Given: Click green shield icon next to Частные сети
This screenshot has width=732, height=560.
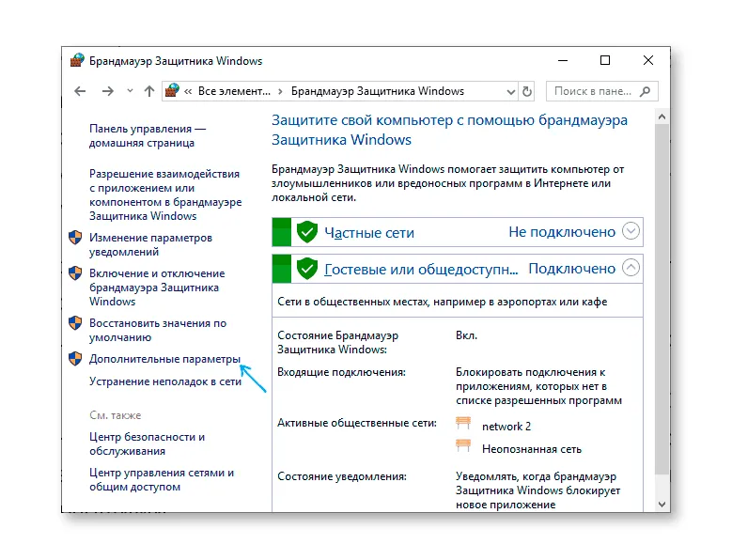Looking at the screenshot, I should pyautogui.click(x=307, y=232).
